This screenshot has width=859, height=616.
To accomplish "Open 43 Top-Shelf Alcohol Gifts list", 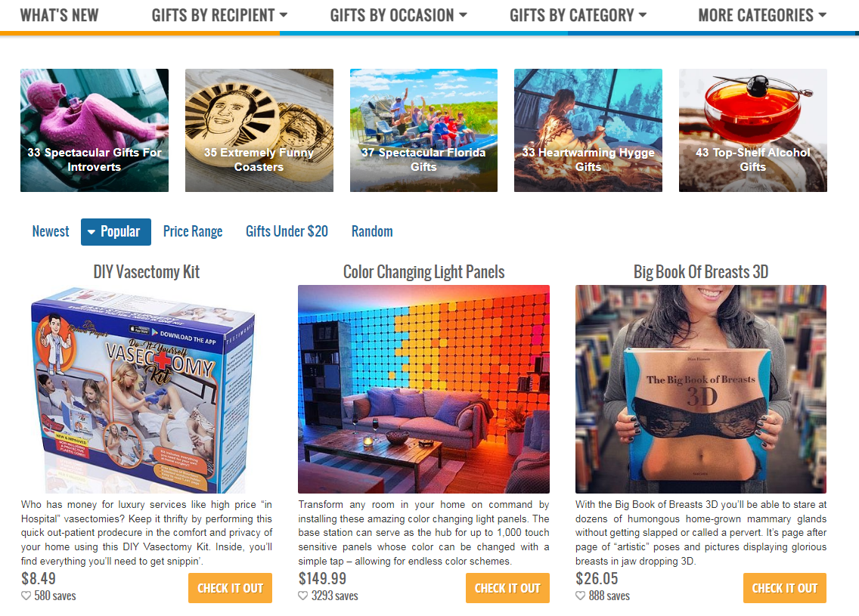I will tap(752, 130).
